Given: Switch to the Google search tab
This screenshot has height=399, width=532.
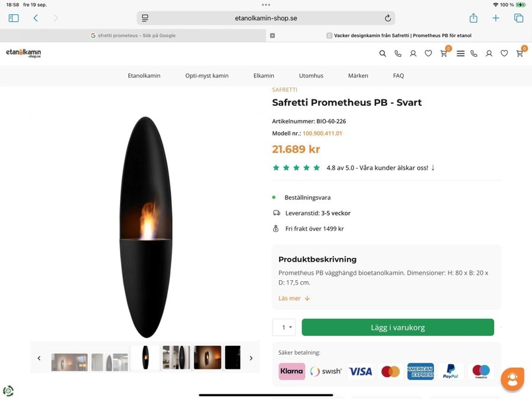Looking at the screenshot, I should pos(133,35).
